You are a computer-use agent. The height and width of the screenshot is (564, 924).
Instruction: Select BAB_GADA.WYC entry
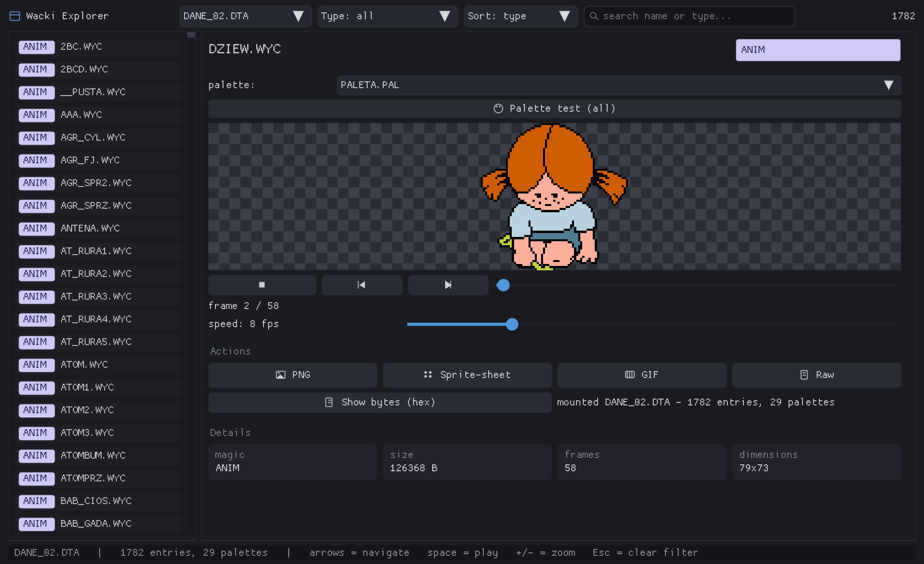pos(98,524)
